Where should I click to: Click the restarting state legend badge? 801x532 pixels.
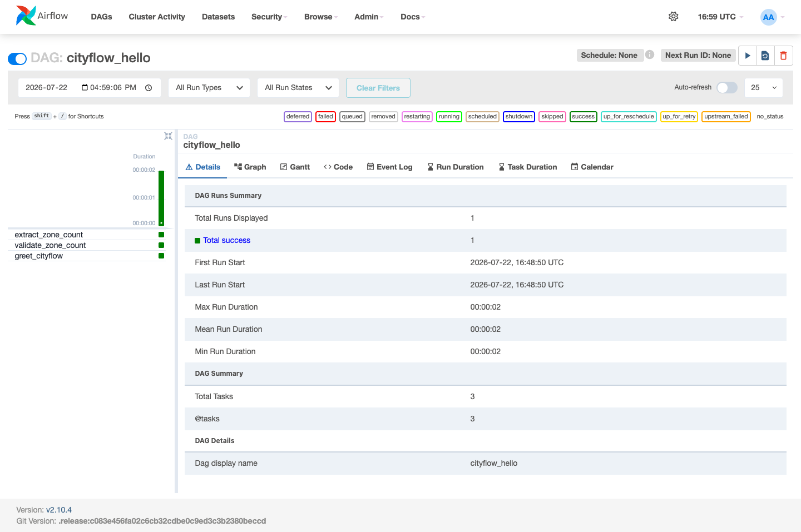point(417,116)
